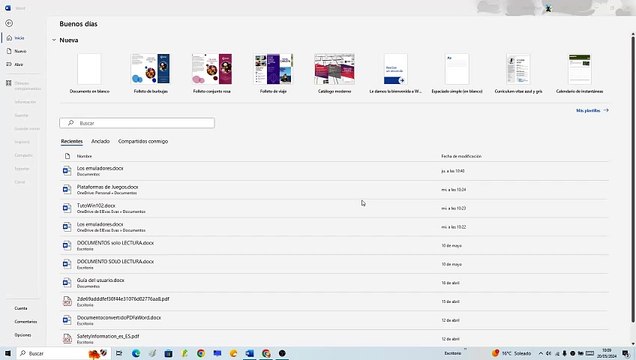Choose the Espaciado simple (en blanco) template
Viewport: 636px width, 360px height.
coord(457,73)
